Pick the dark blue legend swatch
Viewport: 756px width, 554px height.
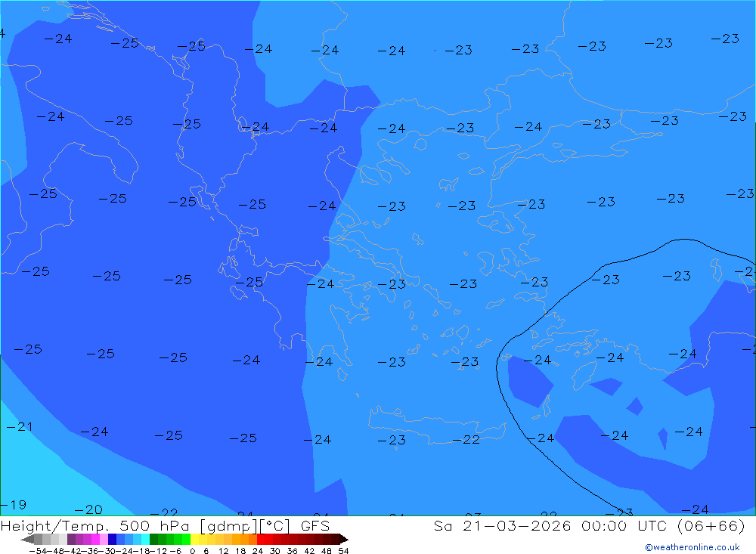point(112,540)
